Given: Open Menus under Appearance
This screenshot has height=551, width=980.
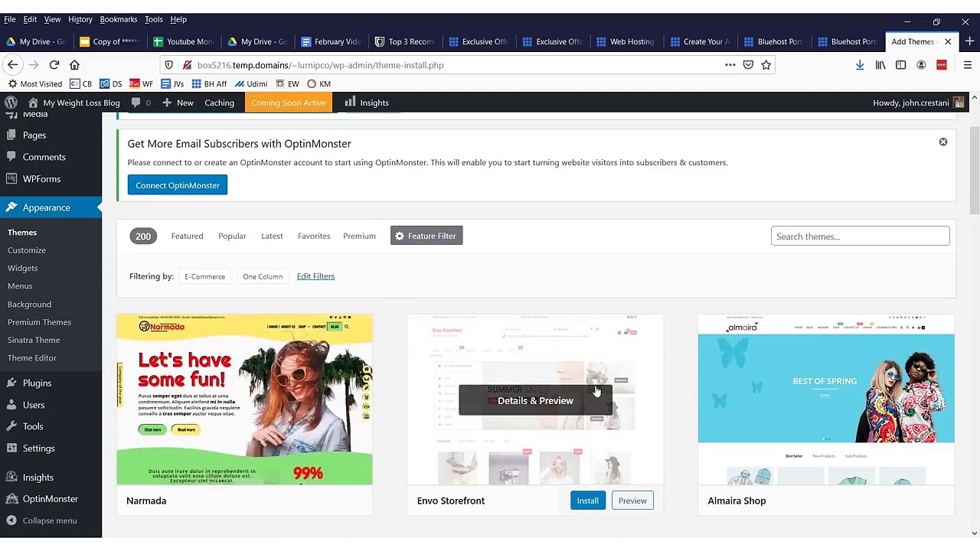Looking at the screenshot, I should (20, 286).
